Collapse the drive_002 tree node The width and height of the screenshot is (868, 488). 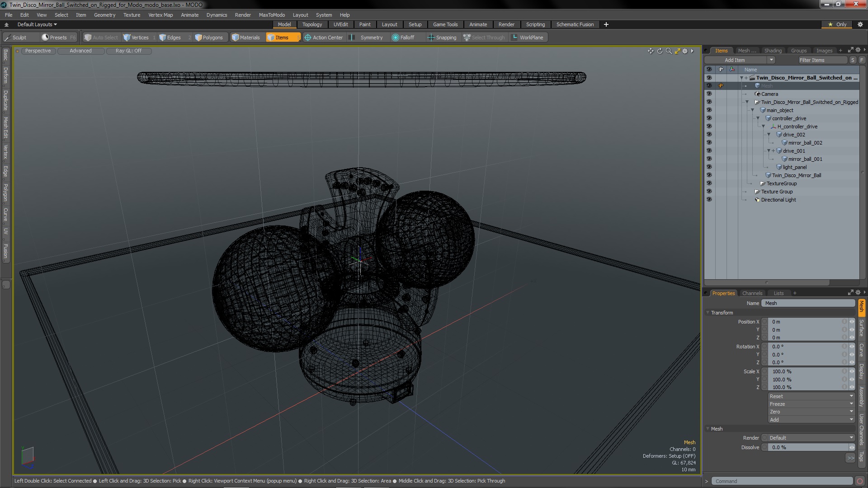coord(769,135)
